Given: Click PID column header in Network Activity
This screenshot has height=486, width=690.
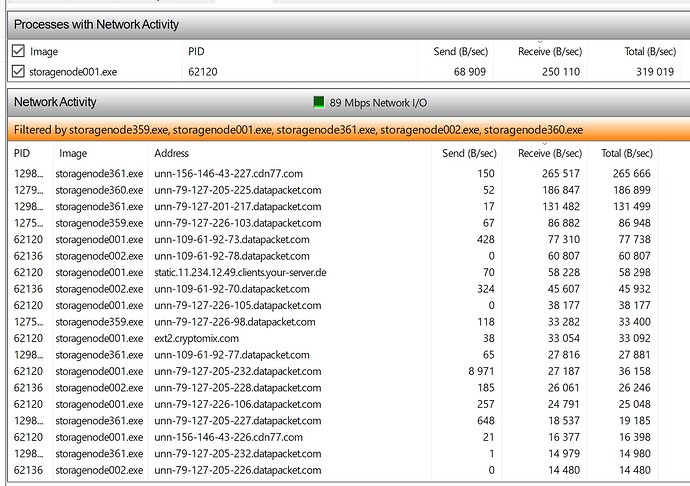Looking at the screenshot, I should pyautogui.click(x=22, y=153).
